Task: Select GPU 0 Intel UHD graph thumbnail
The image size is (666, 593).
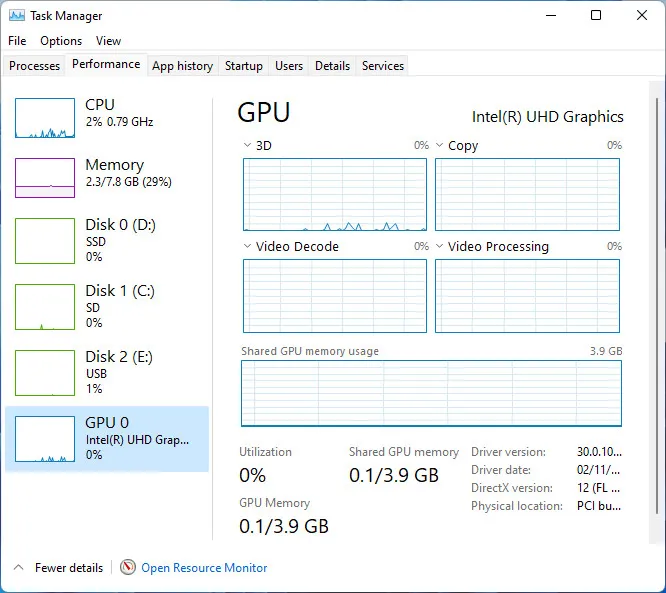Action: tap(45, 438)
